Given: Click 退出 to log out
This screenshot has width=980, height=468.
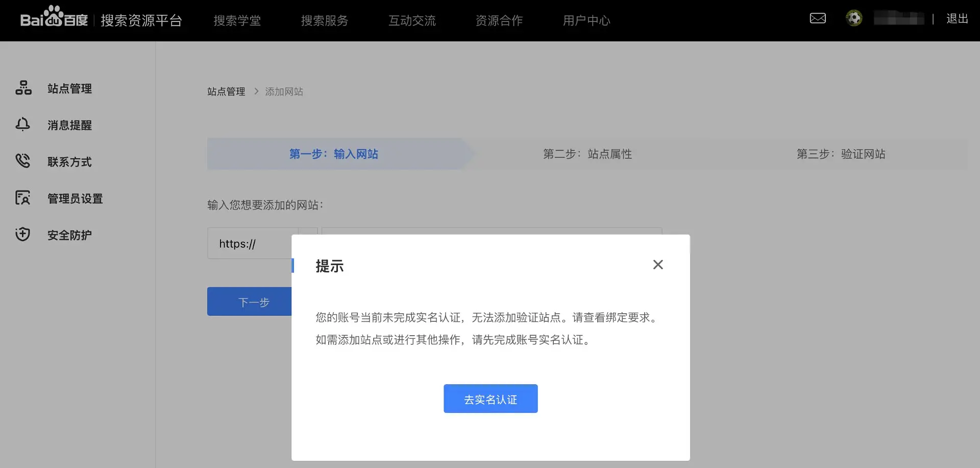Looking at the screenshot, I should coord(957,19).
